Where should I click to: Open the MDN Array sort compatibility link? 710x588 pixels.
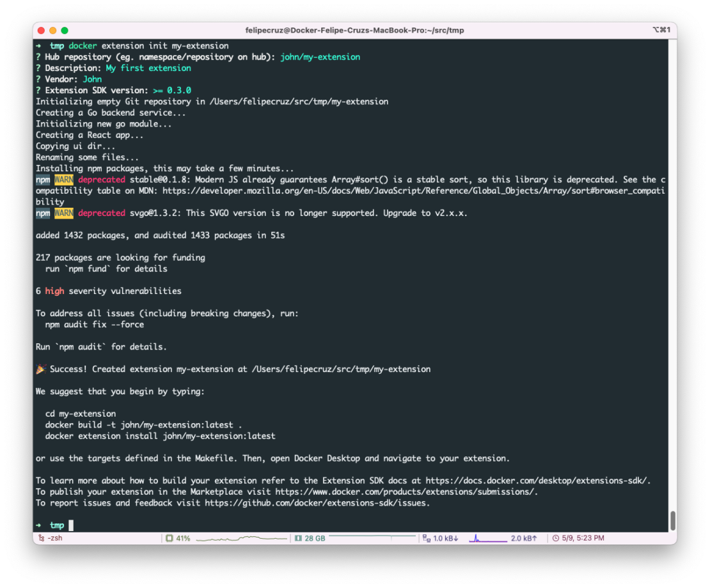coord(384,190)
